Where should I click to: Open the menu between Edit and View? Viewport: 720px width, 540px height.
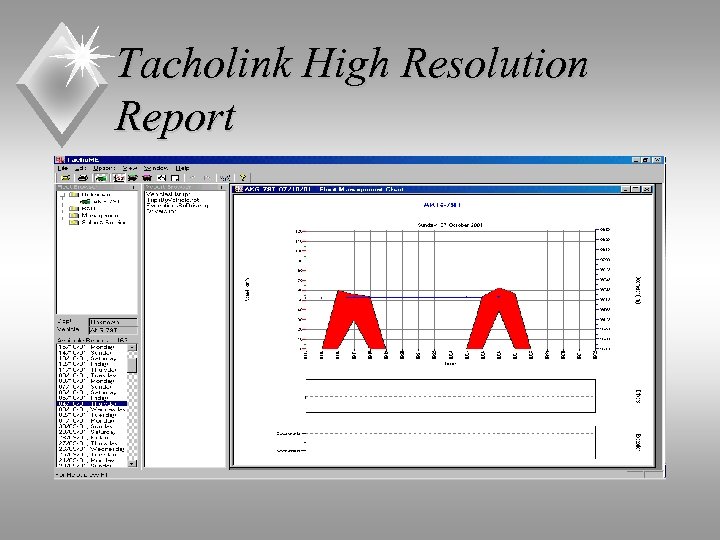104,169
